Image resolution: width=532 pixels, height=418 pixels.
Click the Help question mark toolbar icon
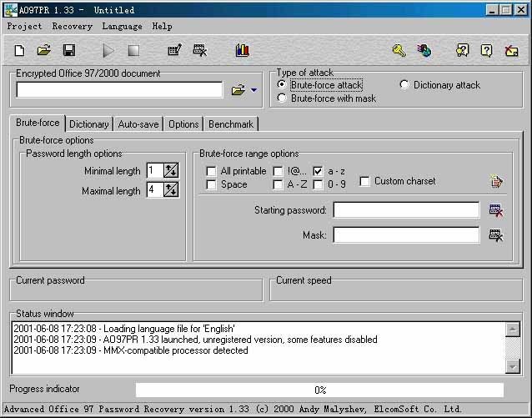click(487, 51)
